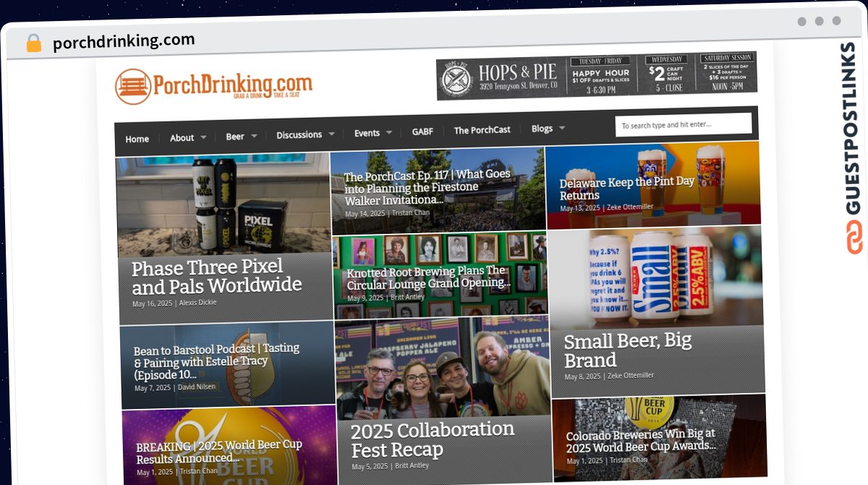This screenshot has width=868, height=485.
Task: Open the Beer menu item
Action: pos(235,136)
